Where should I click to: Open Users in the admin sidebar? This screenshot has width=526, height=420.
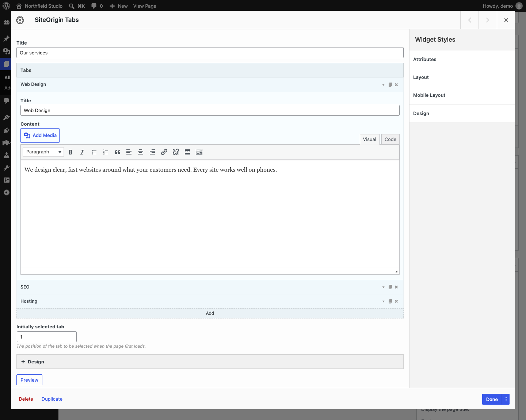(6, 155)
